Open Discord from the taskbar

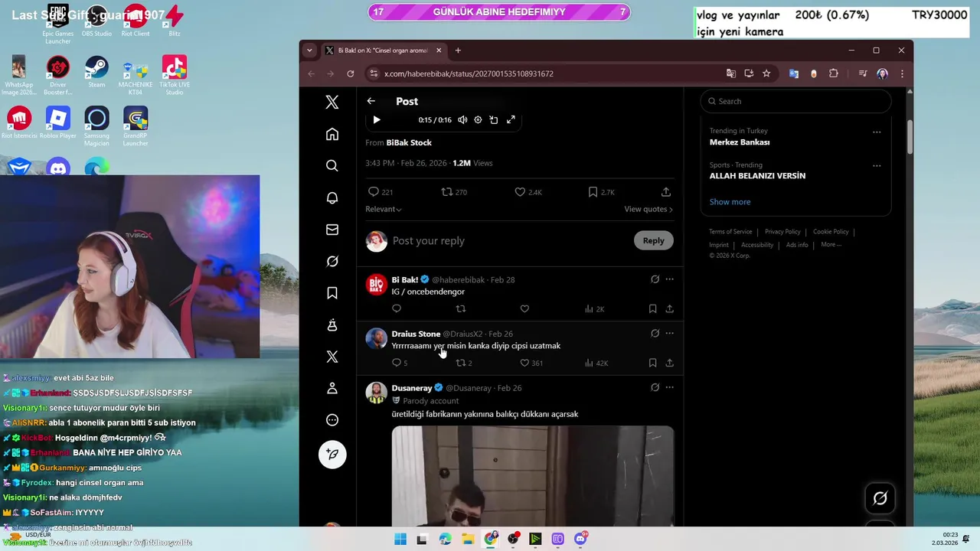click(580, 540)
